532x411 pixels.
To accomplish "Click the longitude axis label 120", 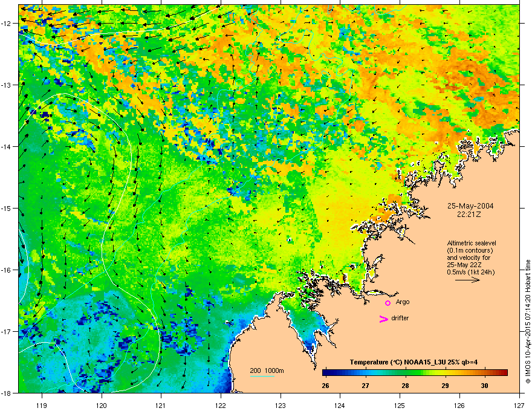I will click(102, 405).
